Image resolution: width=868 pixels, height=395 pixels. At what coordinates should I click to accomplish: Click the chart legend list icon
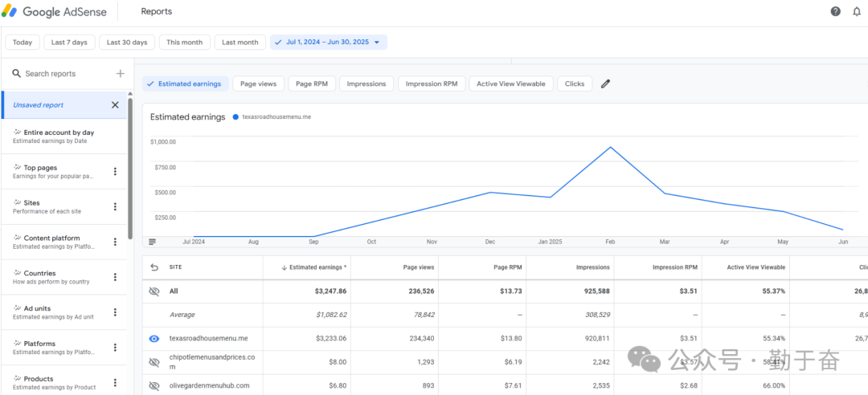[152, 242]
